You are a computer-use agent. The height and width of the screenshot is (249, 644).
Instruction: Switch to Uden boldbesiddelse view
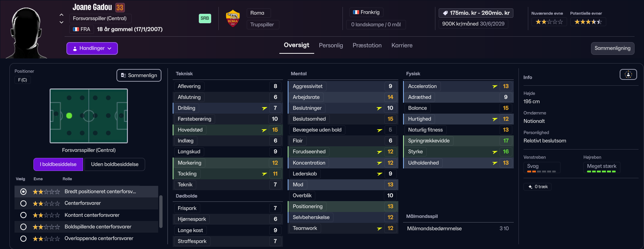pos(115,164)
